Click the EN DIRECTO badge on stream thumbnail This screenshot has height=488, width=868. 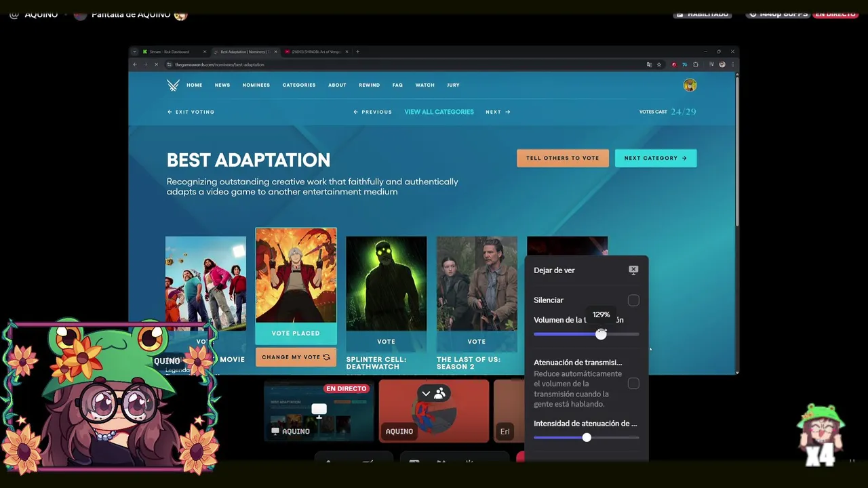347,388
